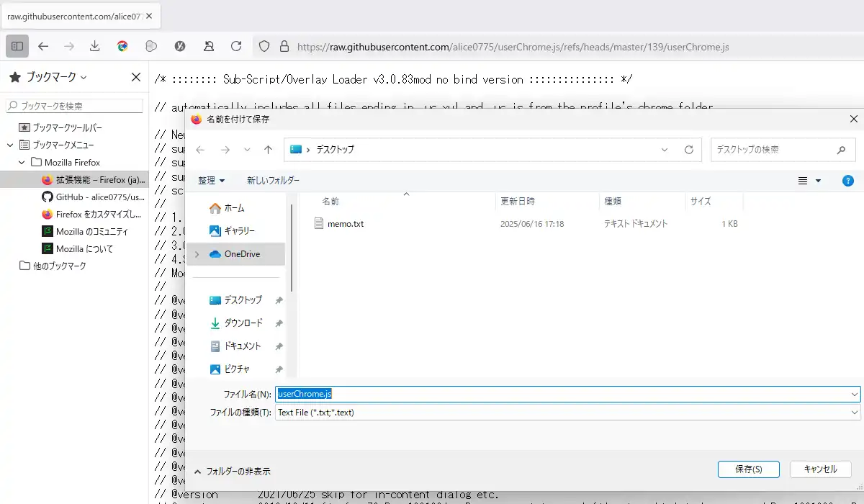Select the memo.txt file
Viewport: 864px width, 504px height.
346,224
